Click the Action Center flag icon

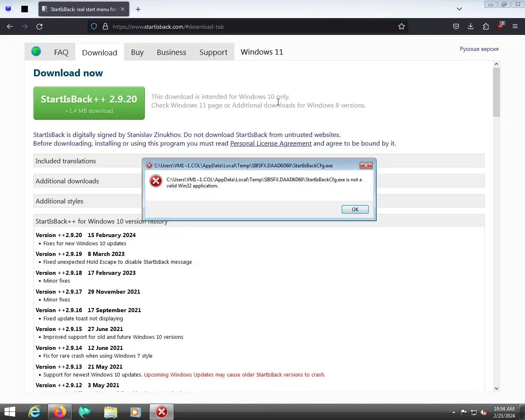pos(463,412)
